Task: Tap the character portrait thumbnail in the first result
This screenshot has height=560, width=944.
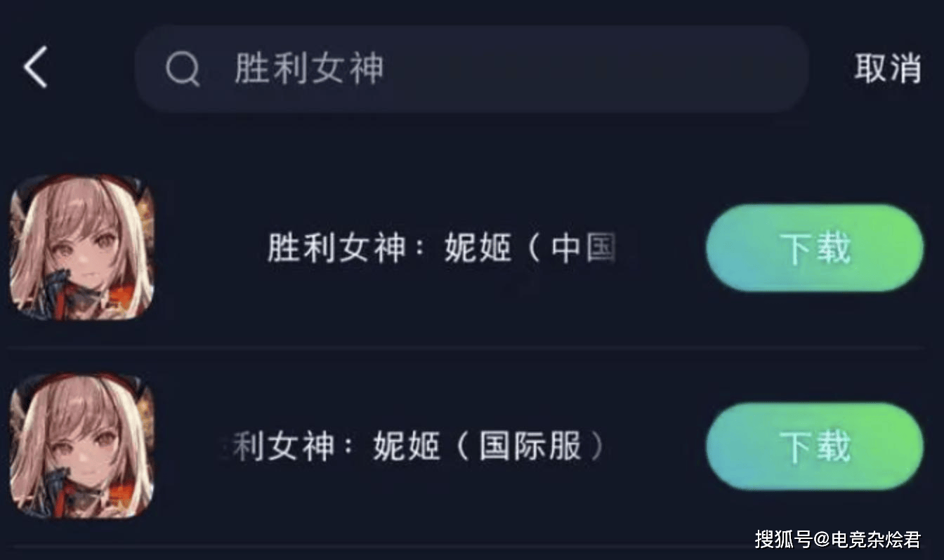Action: 83,248
